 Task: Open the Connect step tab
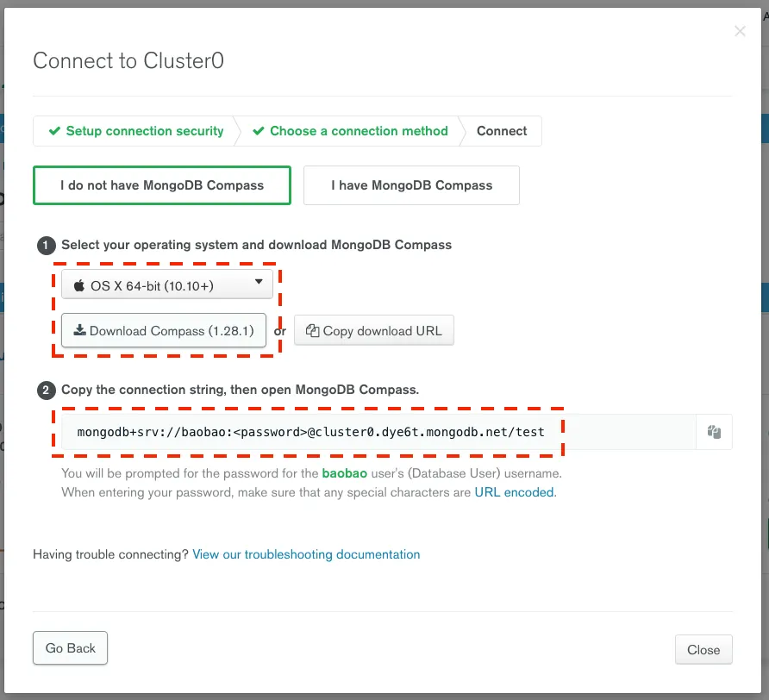tap(502, 131)
